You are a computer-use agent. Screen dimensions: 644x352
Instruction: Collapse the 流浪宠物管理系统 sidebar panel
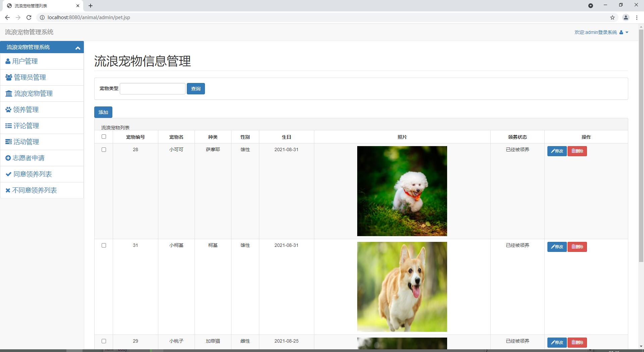(77, 47)
